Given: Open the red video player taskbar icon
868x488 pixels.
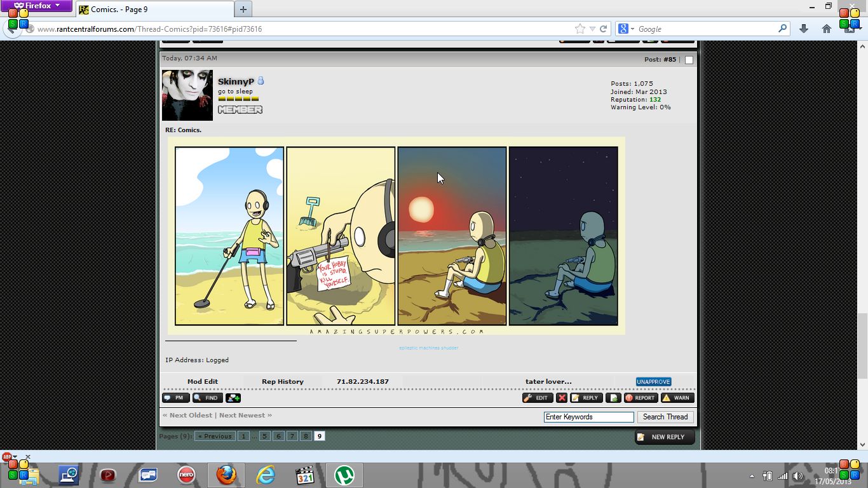Looking at the screenshot, I should tap(107, 475).
